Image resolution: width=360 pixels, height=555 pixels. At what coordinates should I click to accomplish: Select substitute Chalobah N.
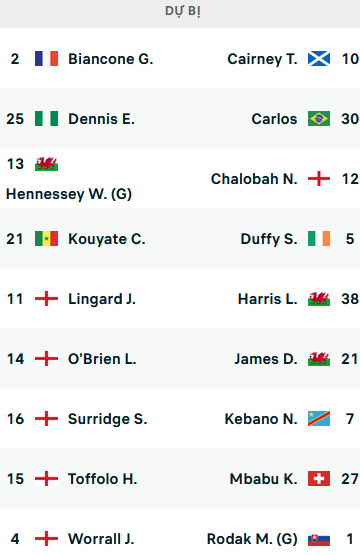pos(254,179)
